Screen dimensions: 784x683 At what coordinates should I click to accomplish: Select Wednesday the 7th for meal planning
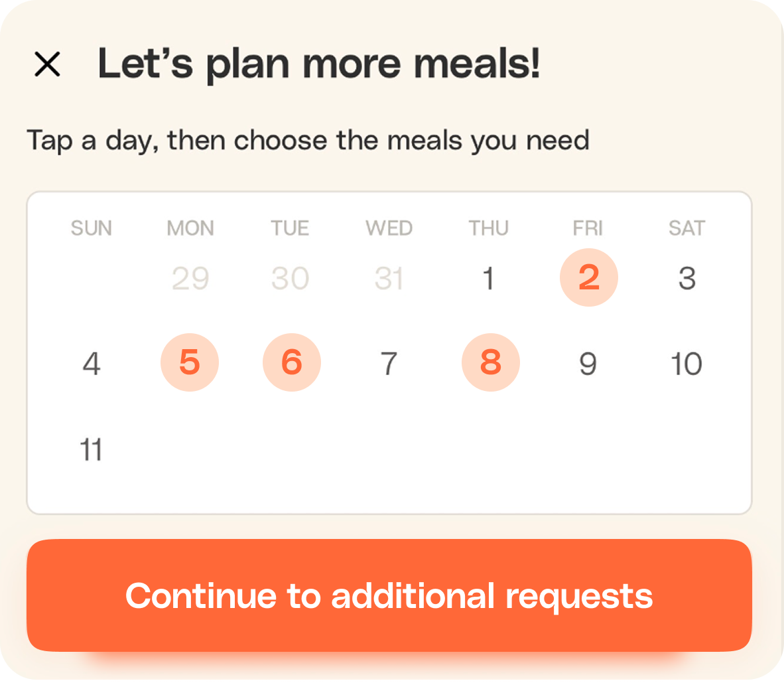tap(389, 362)
